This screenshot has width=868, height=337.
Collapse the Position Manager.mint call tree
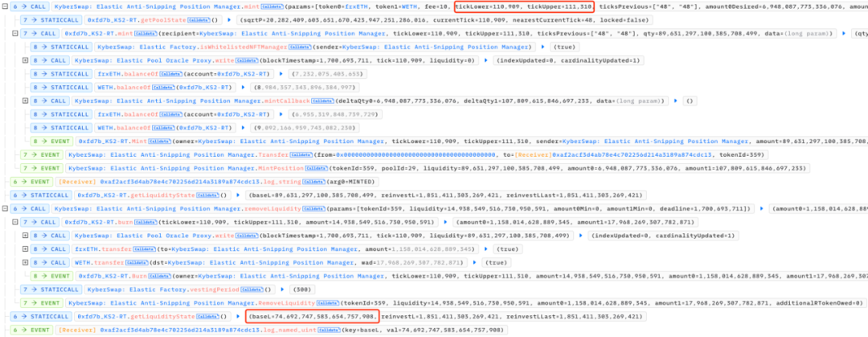[x=5, y=7]
